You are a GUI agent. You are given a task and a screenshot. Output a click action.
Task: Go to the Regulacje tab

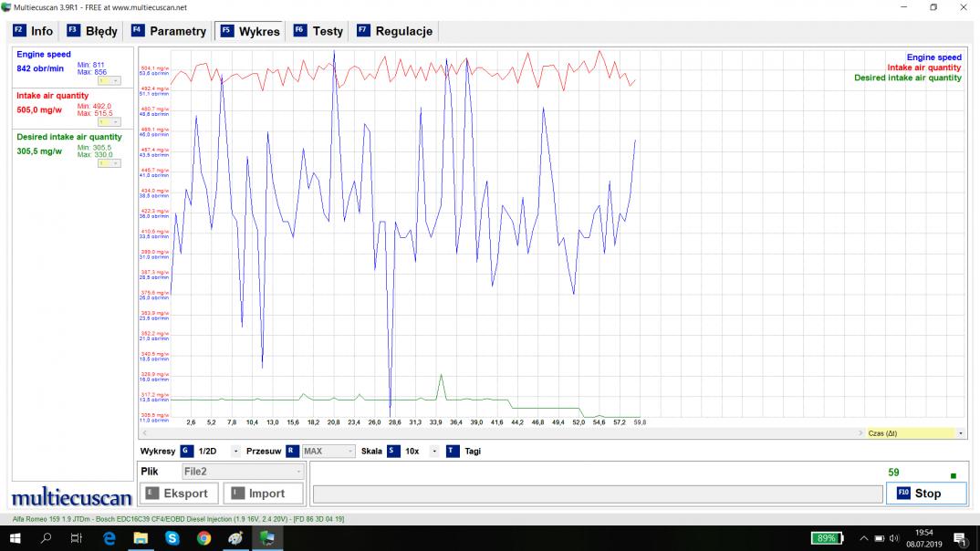click(394, 31)
